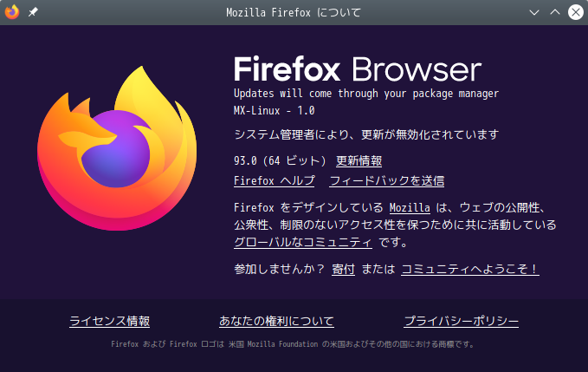588x372 pixels.
Task: Close the About Firefox dialog
Action: pos(576,12)
